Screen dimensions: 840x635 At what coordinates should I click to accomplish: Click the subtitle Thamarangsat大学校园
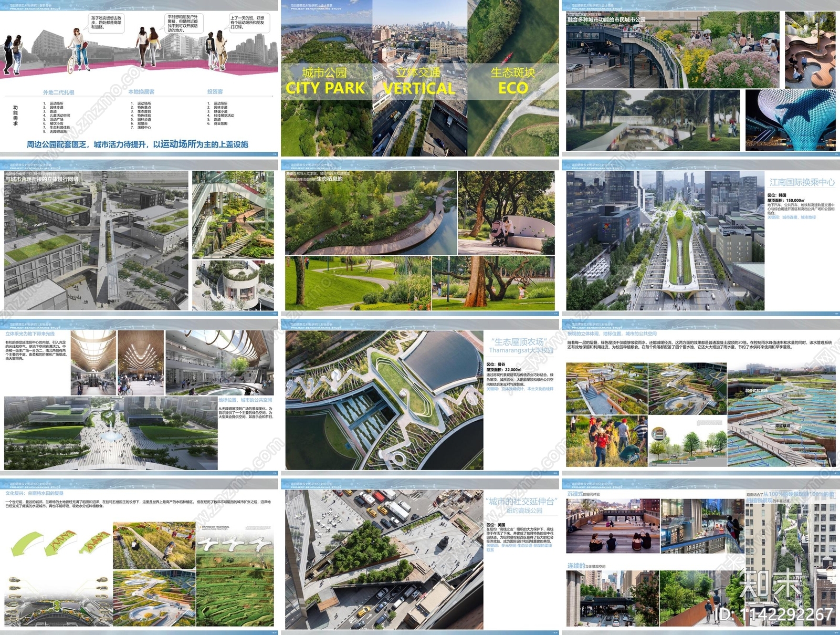point(521,350)
